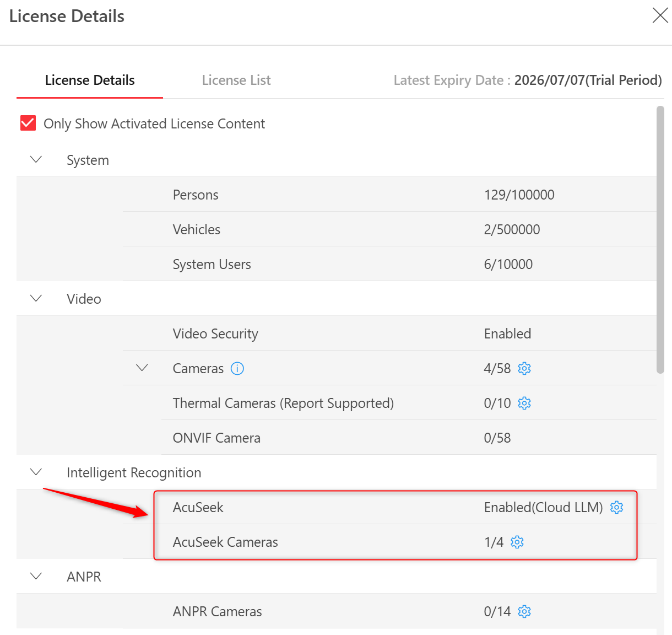
Task: Click the 0/14 ANPR Cameras value
Action: 497,611
